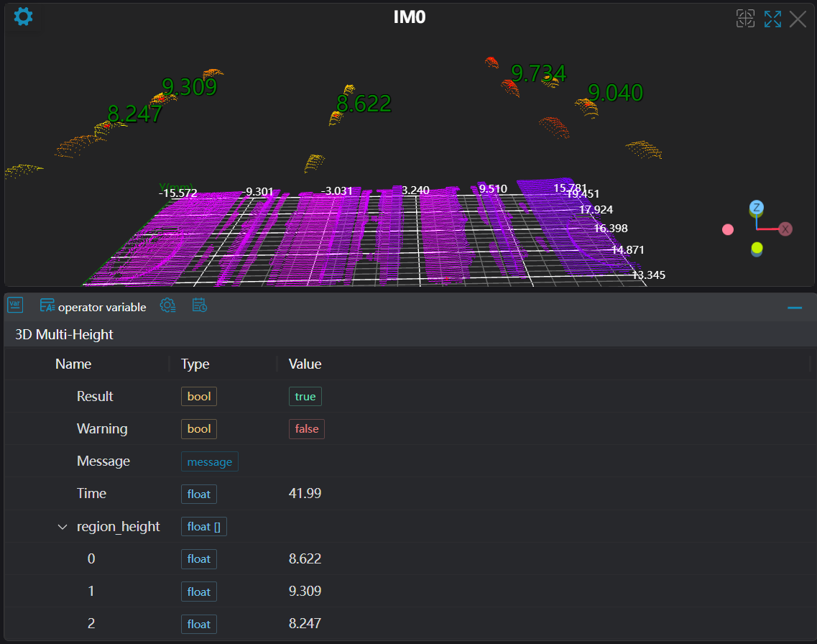The height and width of the screenshot is (644, 817).
Task: Click the var variable icon
Action: [x=15, y=305]
